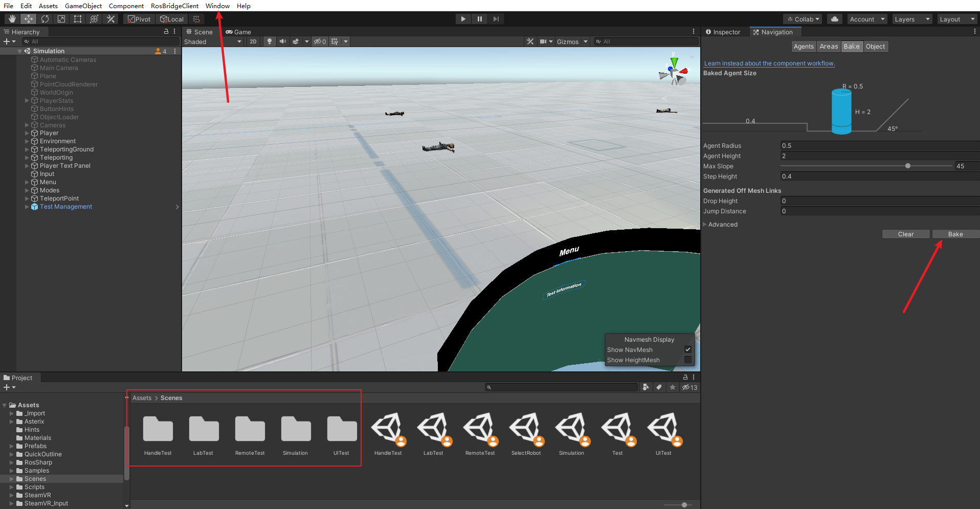Lock the Hierarchy panel
The image size is (980, 509).
(166, 32)
